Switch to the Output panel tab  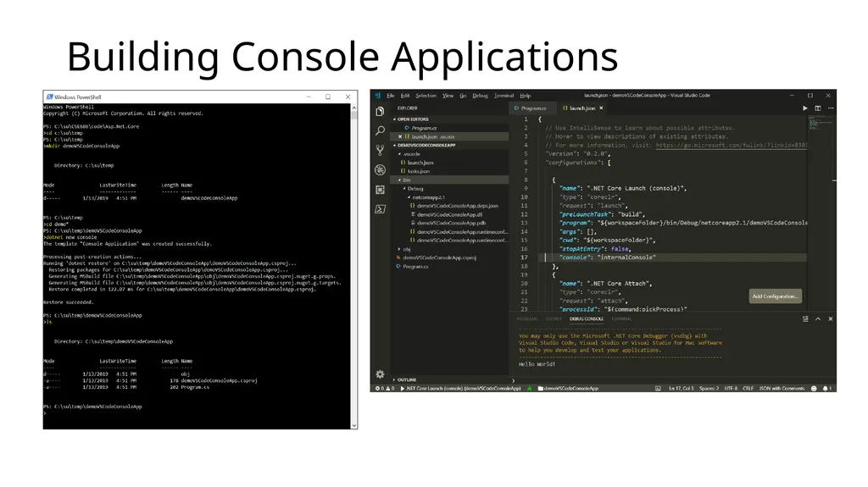554,318
